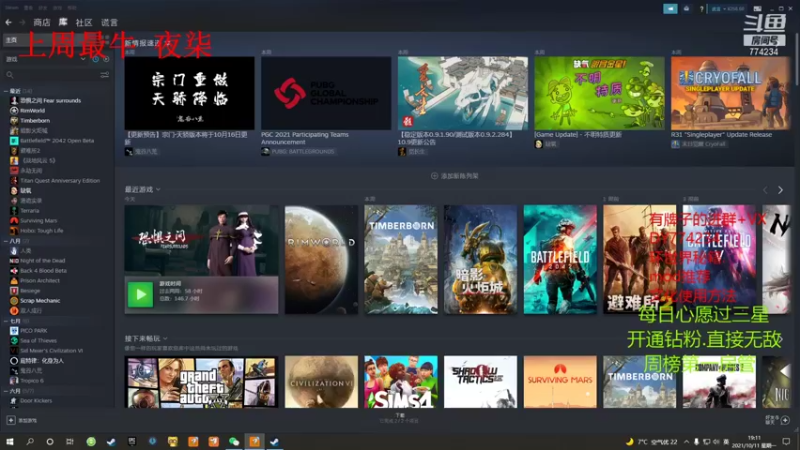This screenshot has height=450, width=800.
Task: Open the Steam help question mark
Action: tap(702, 9)
